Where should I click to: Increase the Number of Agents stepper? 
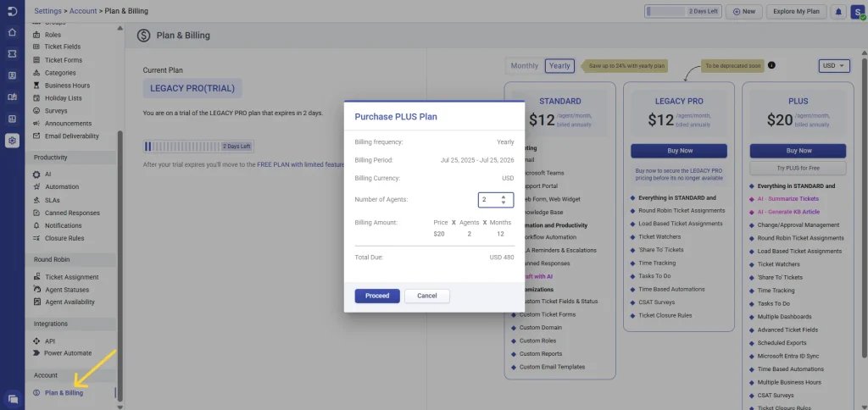504,197
